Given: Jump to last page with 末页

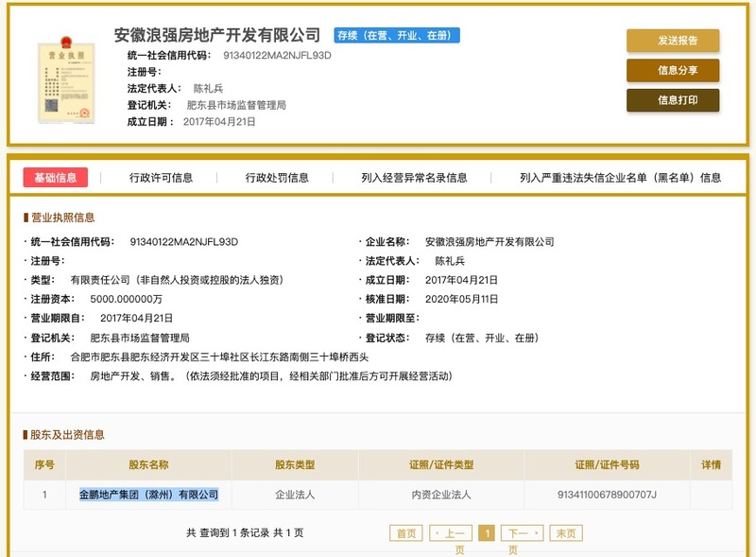Looking at the screenshot, I should click(x=566, y=532).
